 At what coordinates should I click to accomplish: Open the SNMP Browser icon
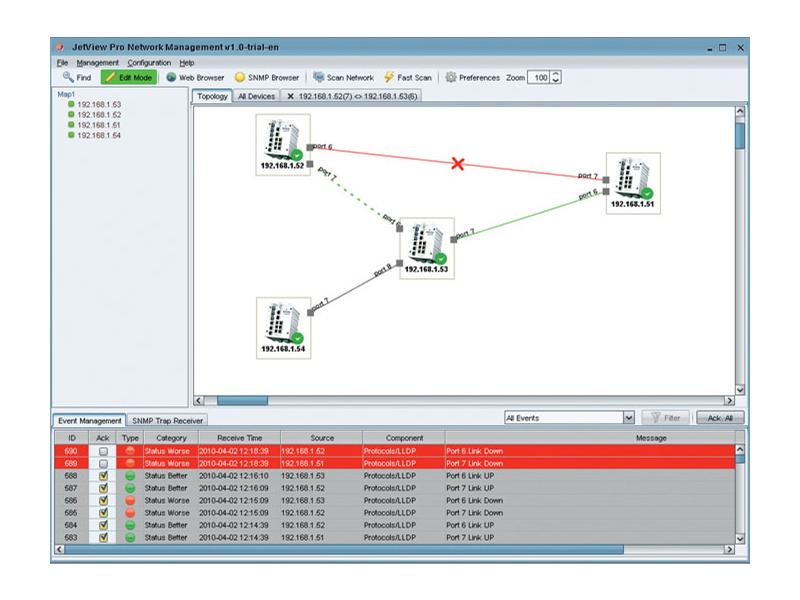point(240,78)
